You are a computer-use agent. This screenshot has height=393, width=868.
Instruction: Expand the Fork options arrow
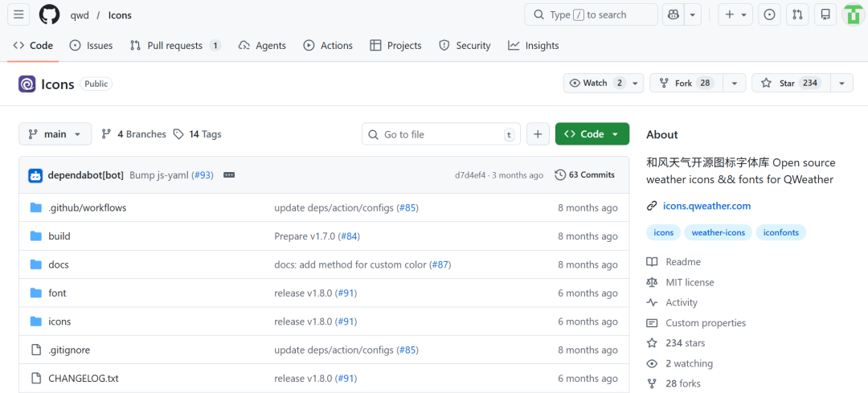[734, 84]
